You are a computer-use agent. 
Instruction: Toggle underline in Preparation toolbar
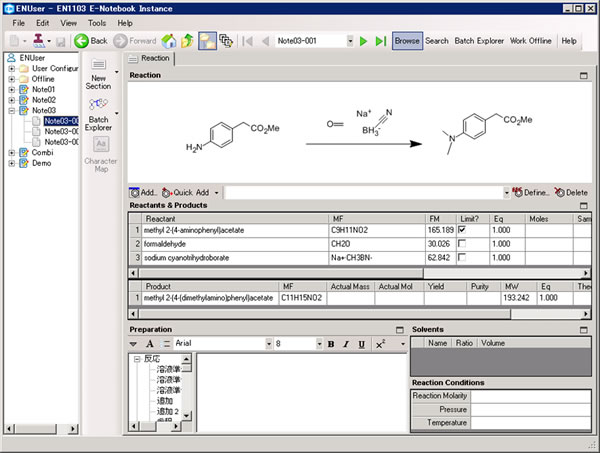pos(360,344)
